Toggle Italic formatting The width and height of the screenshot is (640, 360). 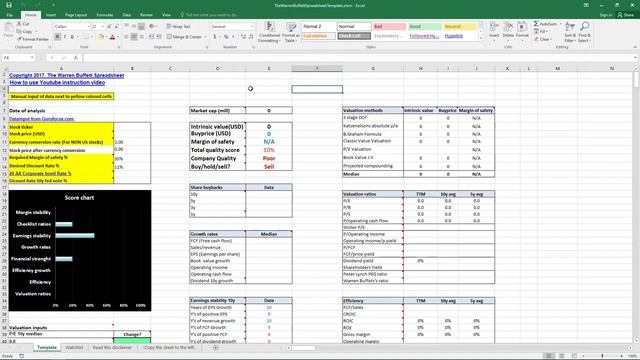coord(64,37)
